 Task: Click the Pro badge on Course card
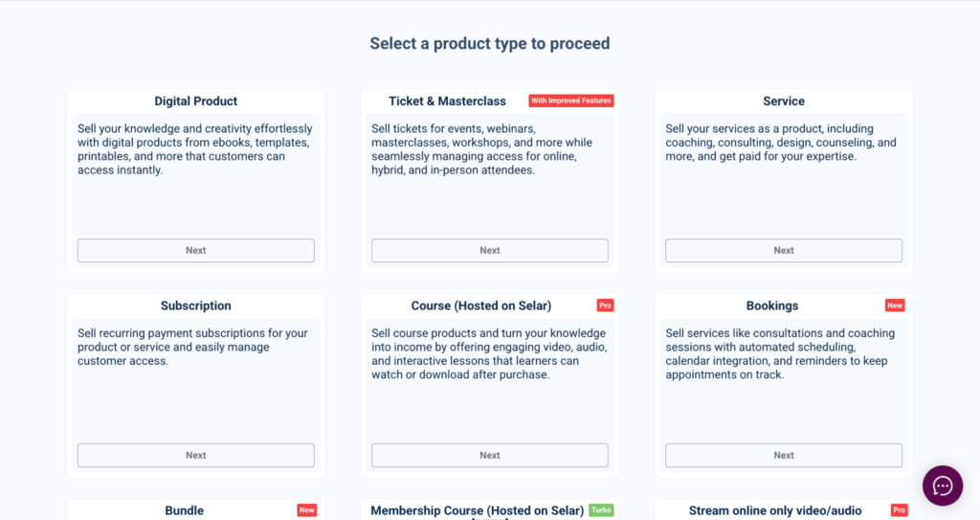click(605, 305)
